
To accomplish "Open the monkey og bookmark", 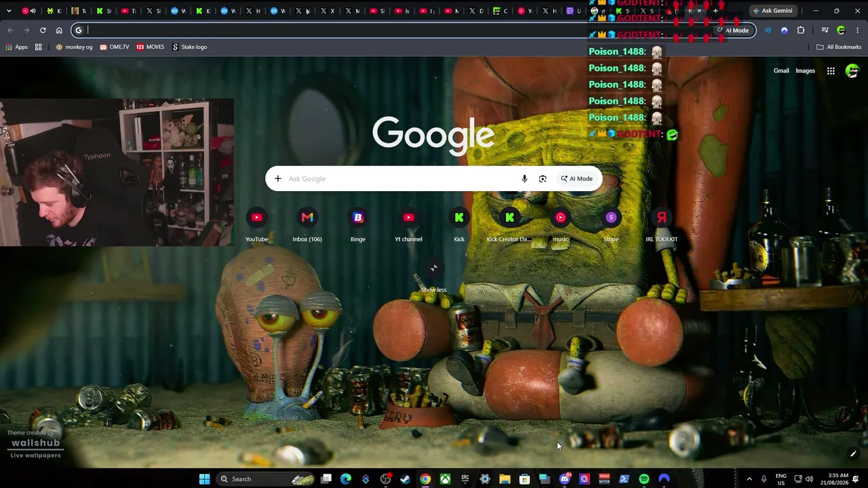I will tap(74, 47).
